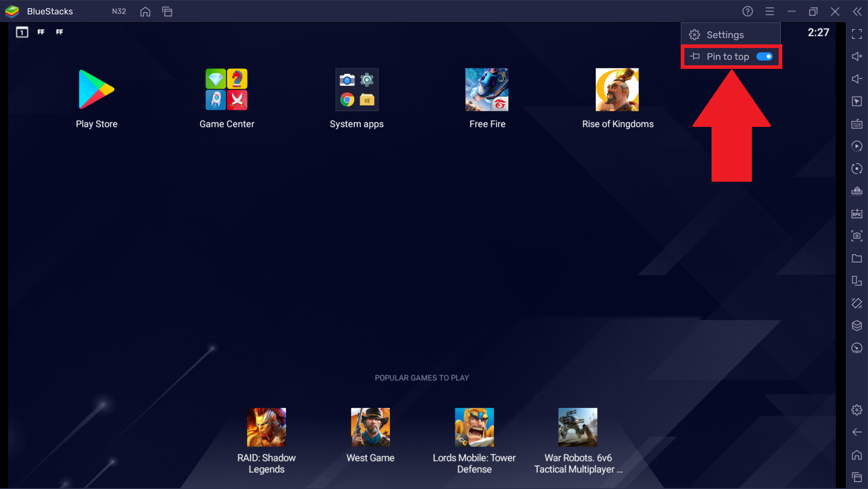Open Rise of Kingdoms
The height and width of the screenshot is (489, 868).
tap(617, 90)
